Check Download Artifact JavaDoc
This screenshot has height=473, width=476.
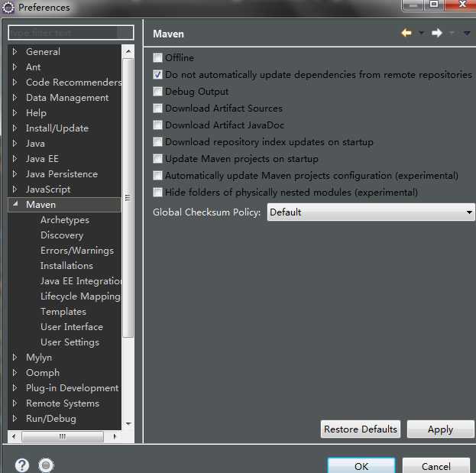[157, 125]
